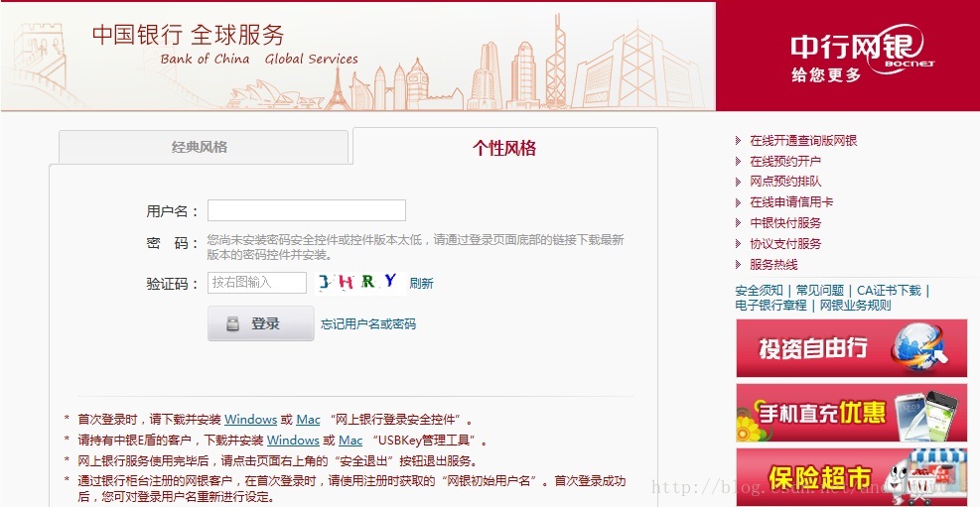Open 协议支付服务 link
Image resolution: width=980 pixels, height=507 pixels.
(x=785, y=243)
